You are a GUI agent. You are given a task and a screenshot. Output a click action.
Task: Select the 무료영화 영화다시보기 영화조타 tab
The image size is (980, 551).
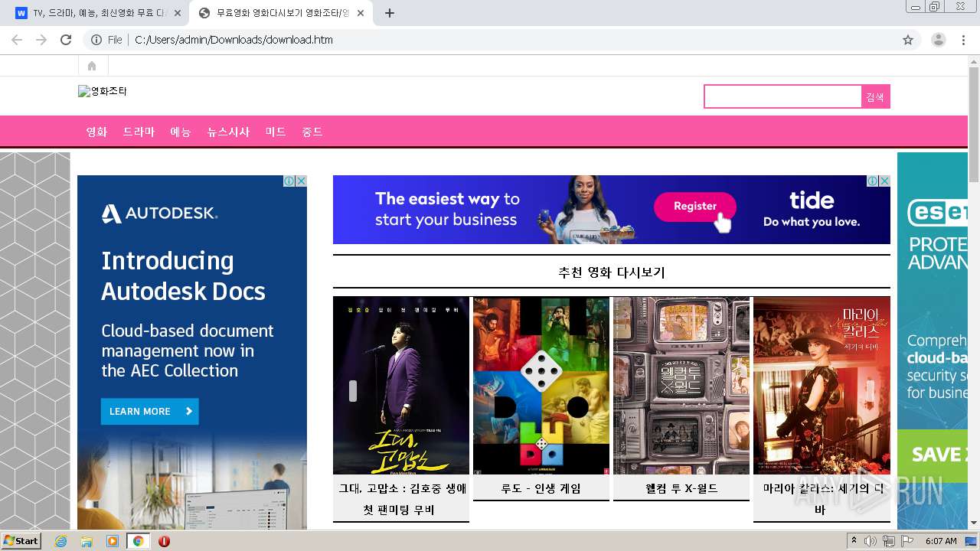(x=281, y=13)
